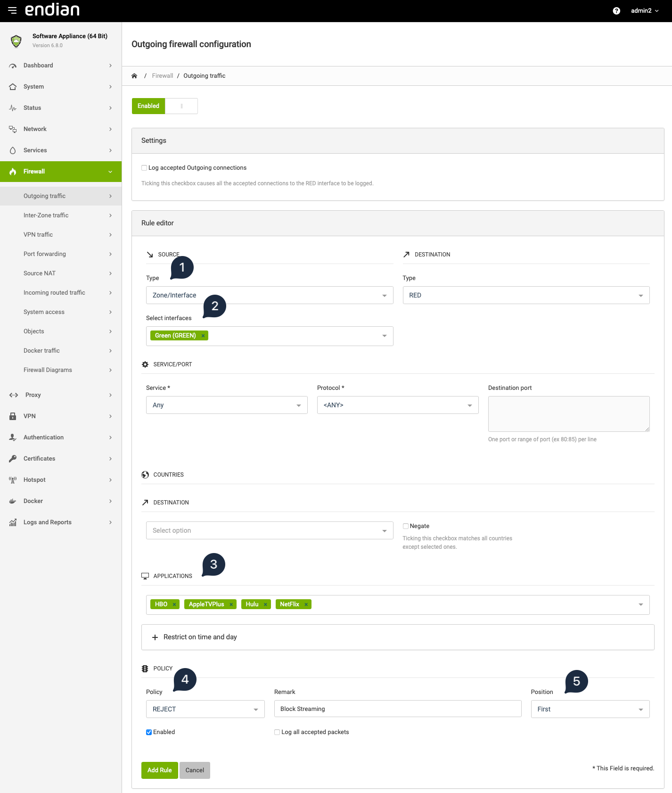The width and height of the screenshot is (672, 793).
Task: Click the Destination port text area
Action: tap(569, 414)
